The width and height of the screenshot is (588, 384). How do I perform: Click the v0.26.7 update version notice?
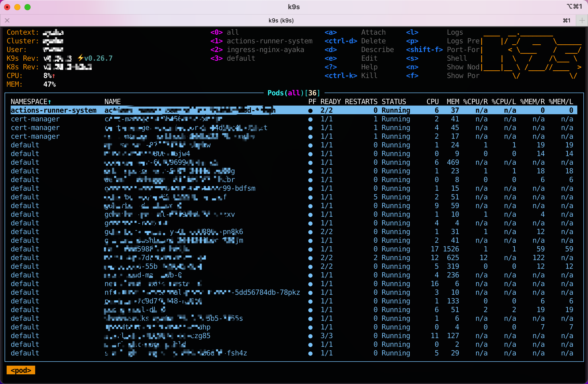point(98,58)
